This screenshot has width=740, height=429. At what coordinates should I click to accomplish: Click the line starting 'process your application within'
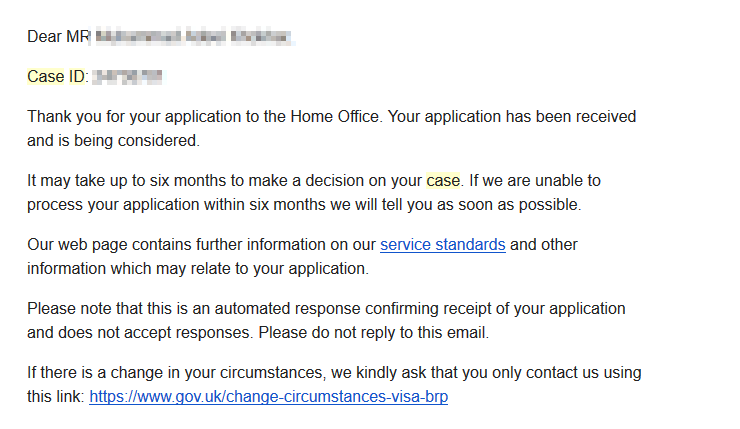(304, 204)
